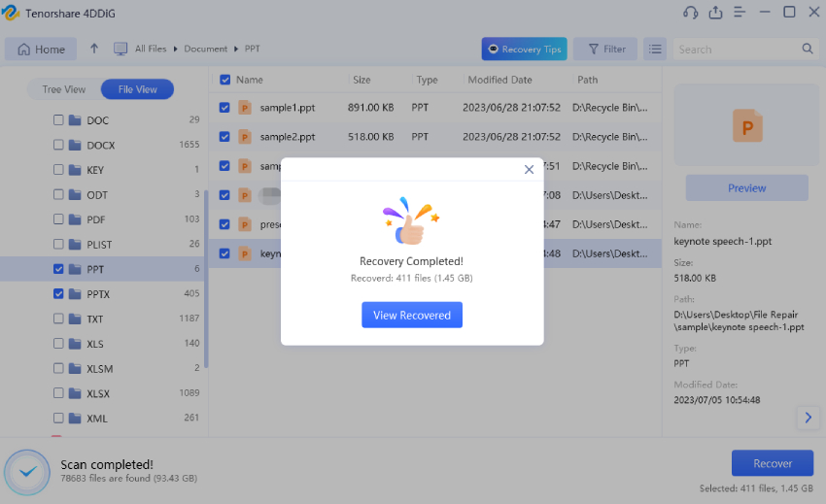This screenshot has width=826, height=504.
Task: Switch to Tree View tab
Action: coord(64,89)
